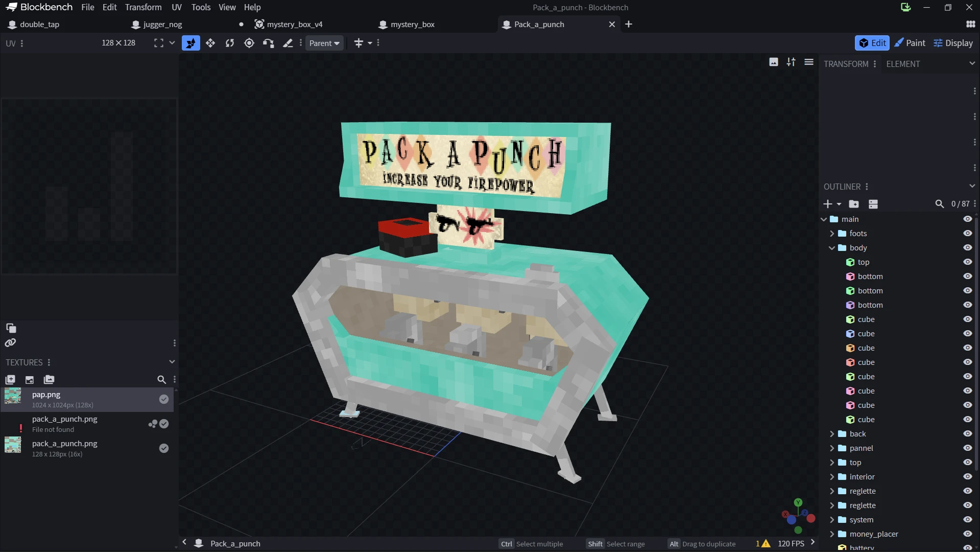Open a new tab with plus button
The image size is (980, 552).
(629, 24)
